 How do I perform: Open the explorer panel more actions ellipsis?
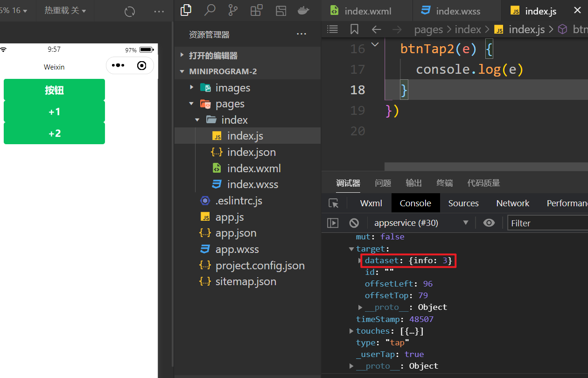(x=301, y=34)
